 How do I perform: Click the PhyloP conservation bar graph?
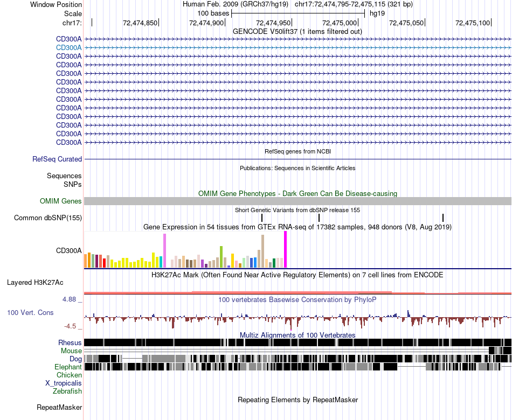(297, 319)
